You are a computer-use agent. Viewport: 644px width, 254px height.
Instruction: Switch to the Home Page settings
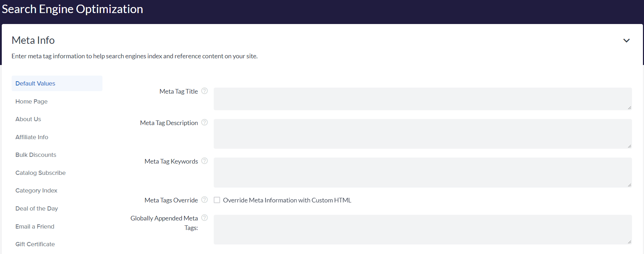pos(31,101)
